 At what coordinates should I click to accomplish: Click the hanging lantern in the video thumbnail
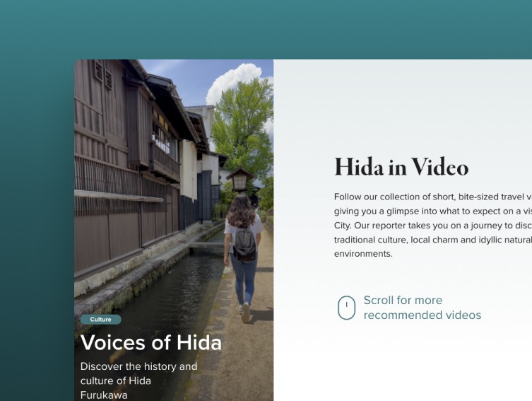click(240, 179)
